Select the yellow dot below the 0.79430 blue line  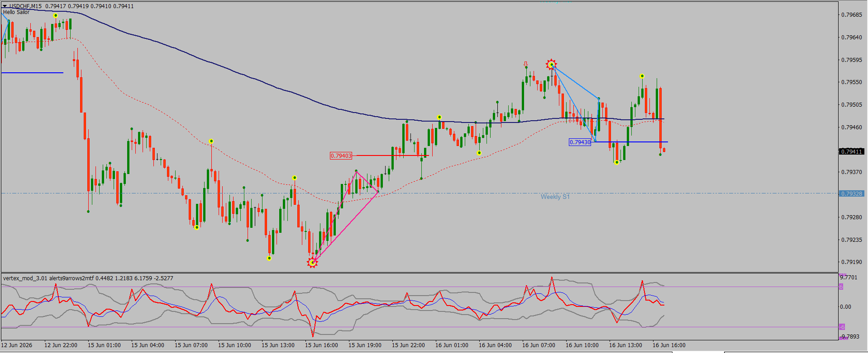(617, 162)
